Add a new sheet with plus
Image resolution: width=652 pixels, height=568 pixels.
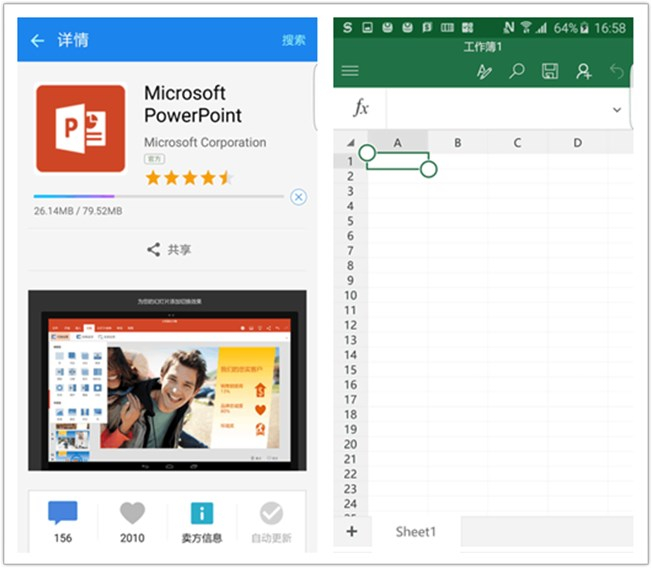pyautogui.click(x=352, y=531)
